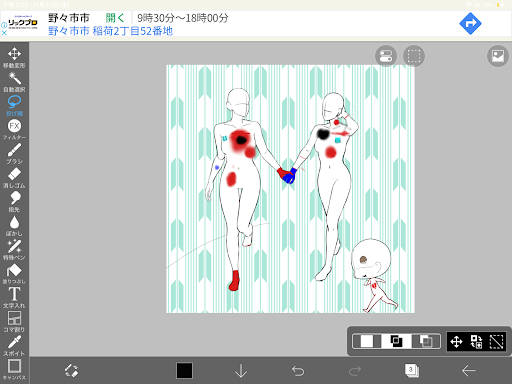The image size is (512, 384).
Task: Toggle the stabilizer switch icon above canvas
Action: click(x=386, y=56)
